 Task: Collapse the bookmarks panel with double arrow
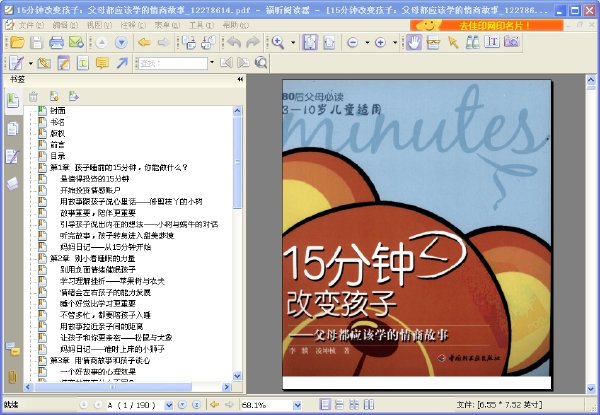[x=240, y=79]
